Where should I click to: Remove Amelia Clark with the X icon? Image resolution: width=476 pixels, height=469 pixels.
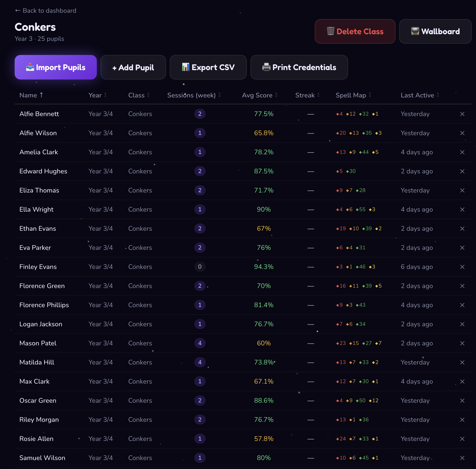tap(462, 152)
